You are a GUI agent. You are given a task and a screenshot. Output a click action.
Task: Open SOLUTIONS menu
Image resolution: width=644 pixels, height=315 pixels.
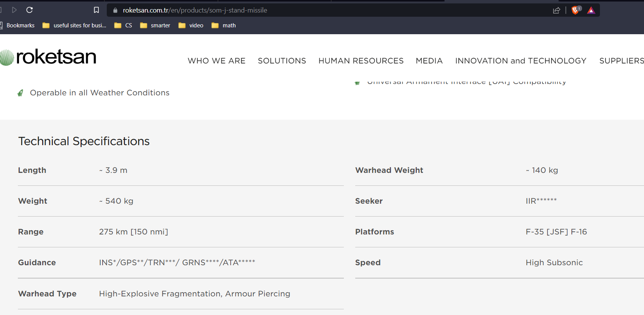coord(282,61)
